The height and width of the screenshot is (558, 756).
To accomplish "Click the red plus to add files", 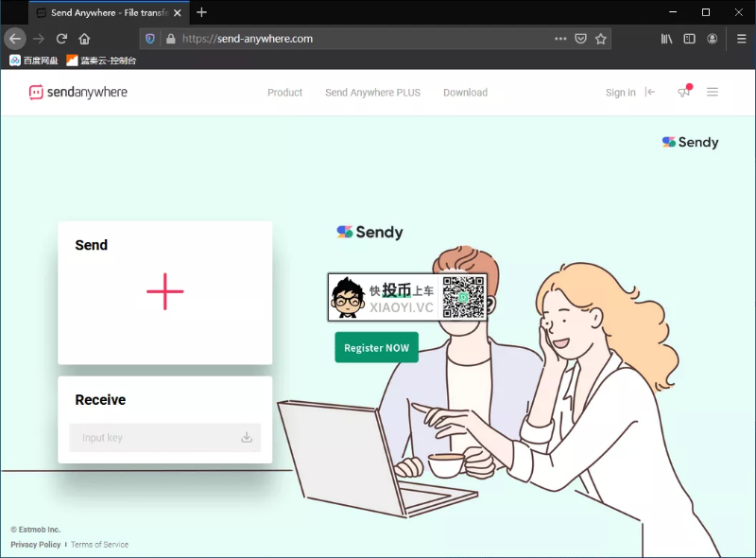I will 164,291.
